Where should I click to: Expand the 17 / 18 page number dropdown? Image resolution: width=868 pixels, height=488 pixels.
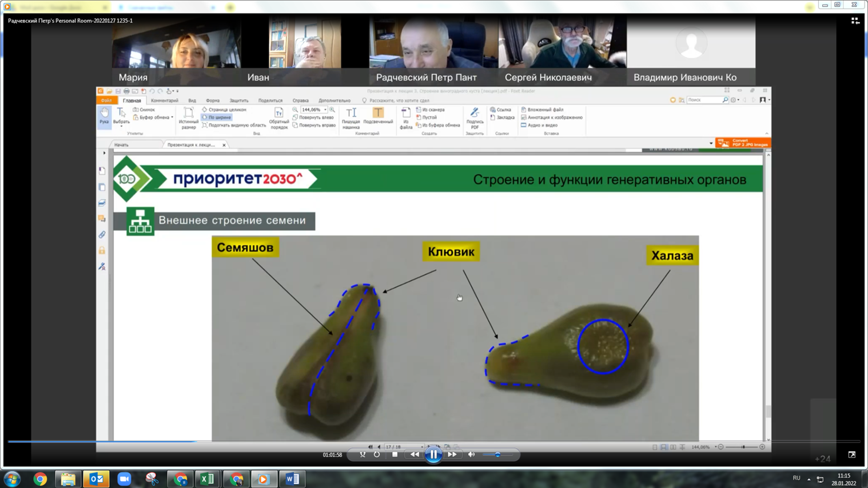(422, 447)
